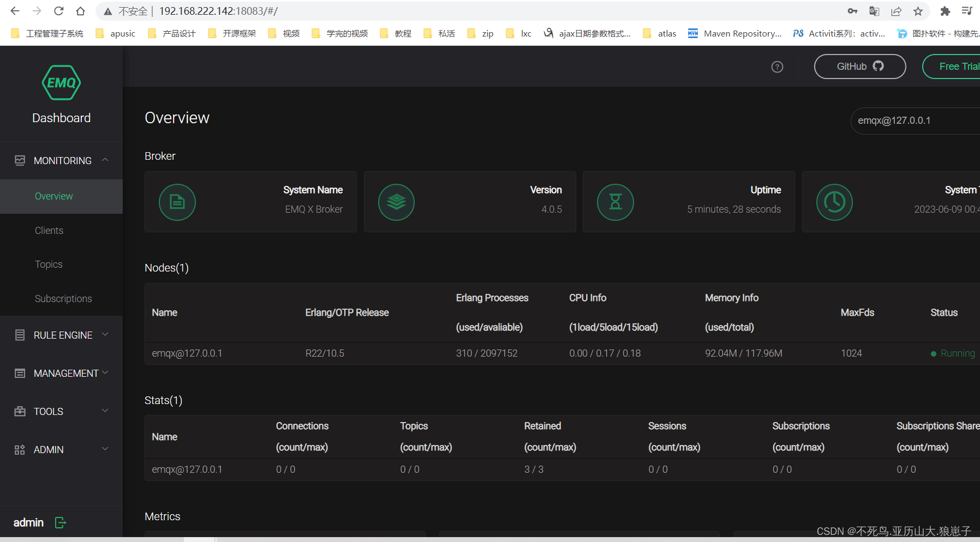The height and width of the screenshot is (542, 980).
Task: Click the Retained count 3 / 3
Action: tap(534, 469)
